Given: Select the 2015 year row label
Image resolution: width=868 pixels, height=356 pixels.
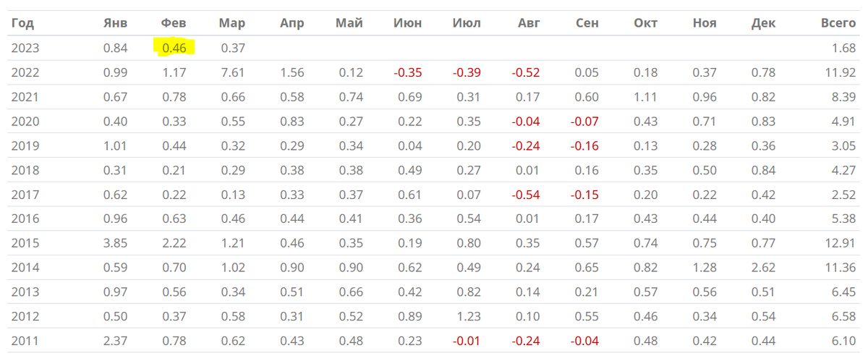Looking at the screenshot, I should click(24, 243).
